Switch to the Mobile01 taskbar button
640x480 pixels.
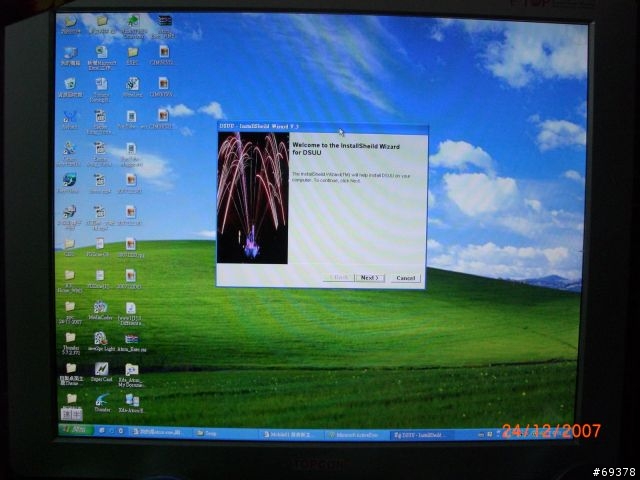click(x=291, y=434)
